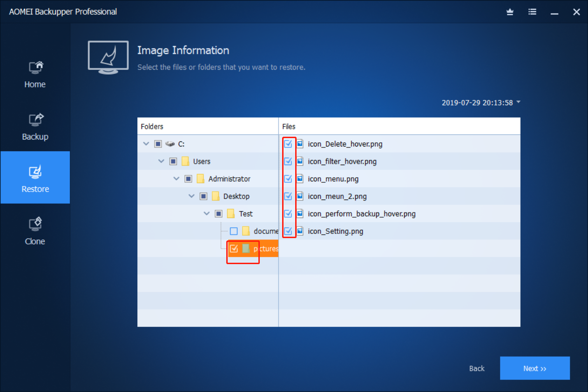
Task: Uncheck the highlighted pictures folder checkbox
Action: pos(234,248)
